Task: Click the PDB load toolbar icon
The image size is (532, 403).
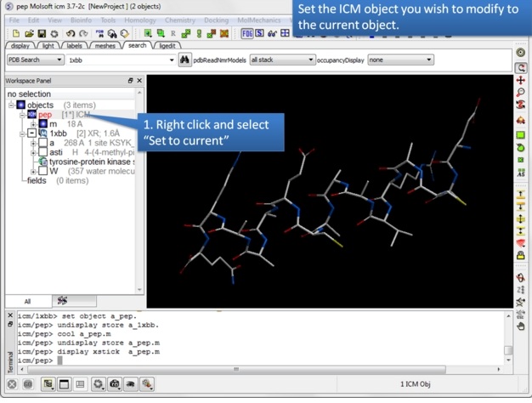Action: pos(99,34)
